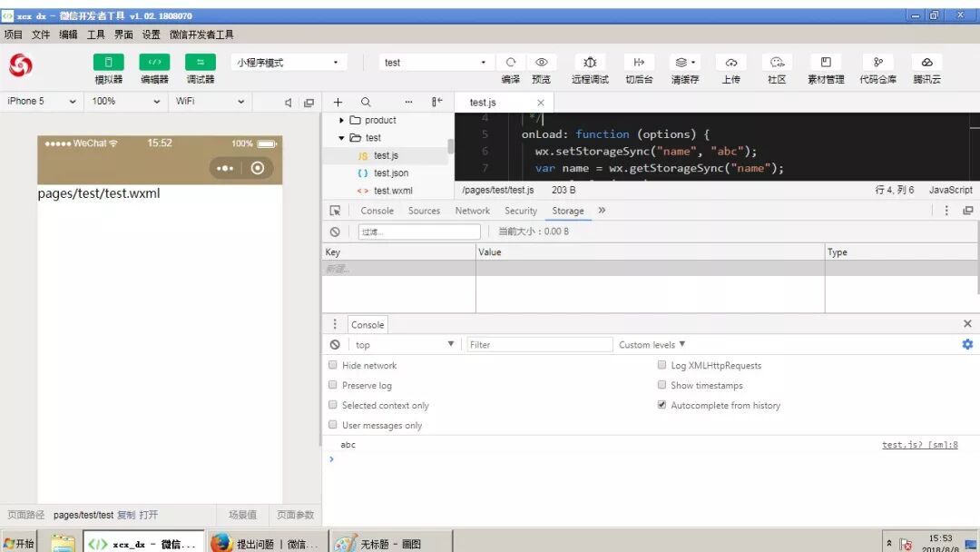This screenshot has height=552, width=980.
Task: Open the material management icon
Action: click(x=826, y=63)
